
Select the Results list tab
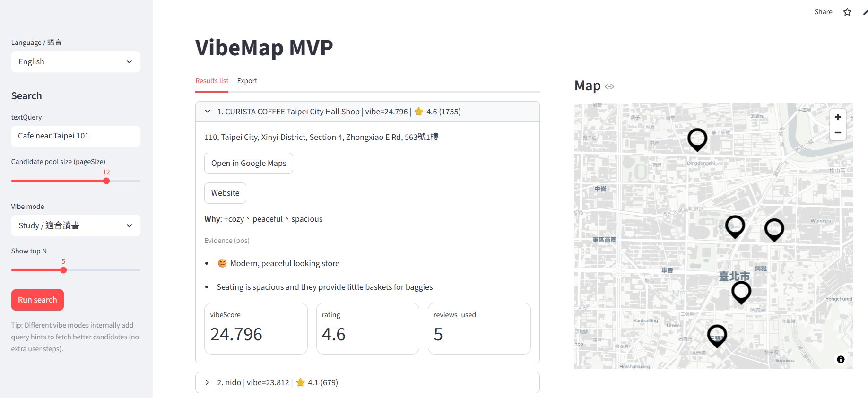212,81
